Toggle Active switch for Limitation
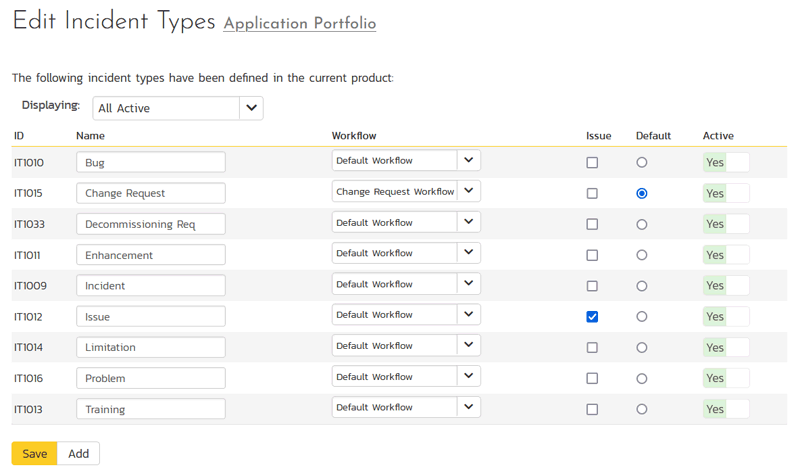Image resolution: width=800 pixels, height=476 pixels. (x=726, y=348)
